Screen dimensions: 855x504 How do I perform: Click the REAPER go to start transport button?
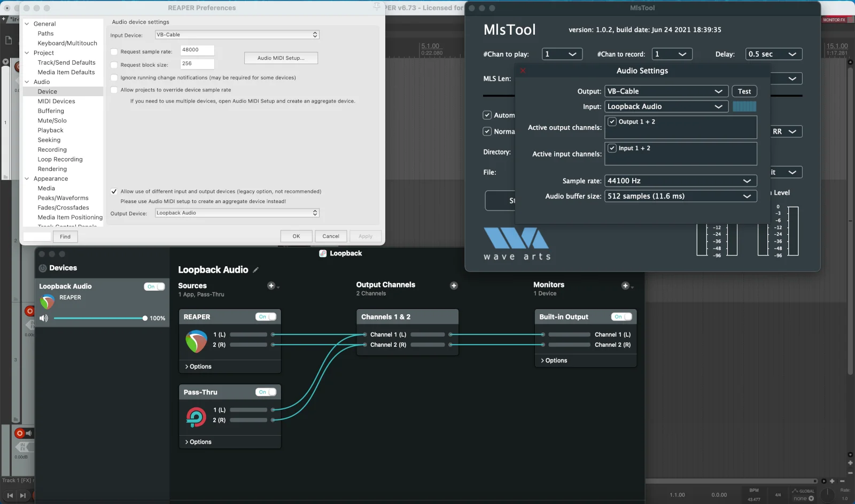[10, 495]
